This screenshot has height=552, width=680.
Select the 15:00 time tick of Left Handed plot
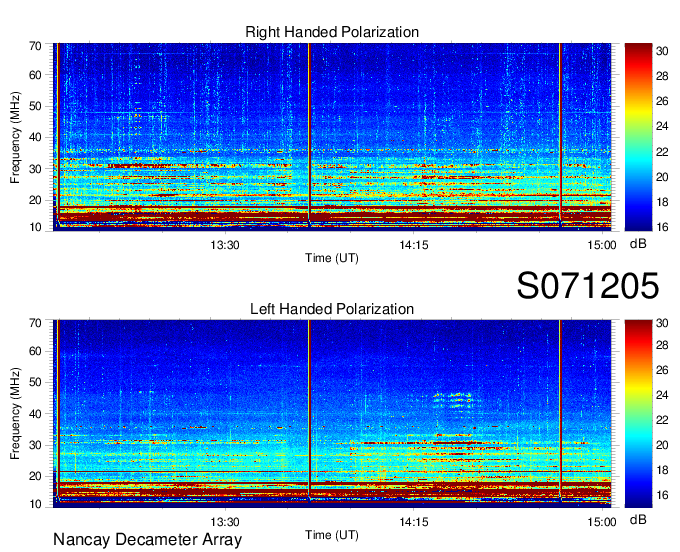pos(602,522)
